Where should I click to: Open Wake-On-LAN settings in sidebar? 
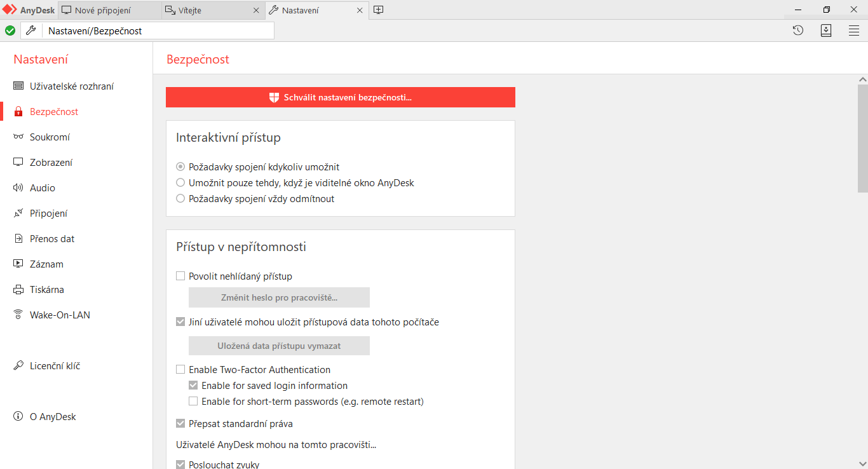click(59, 315)
